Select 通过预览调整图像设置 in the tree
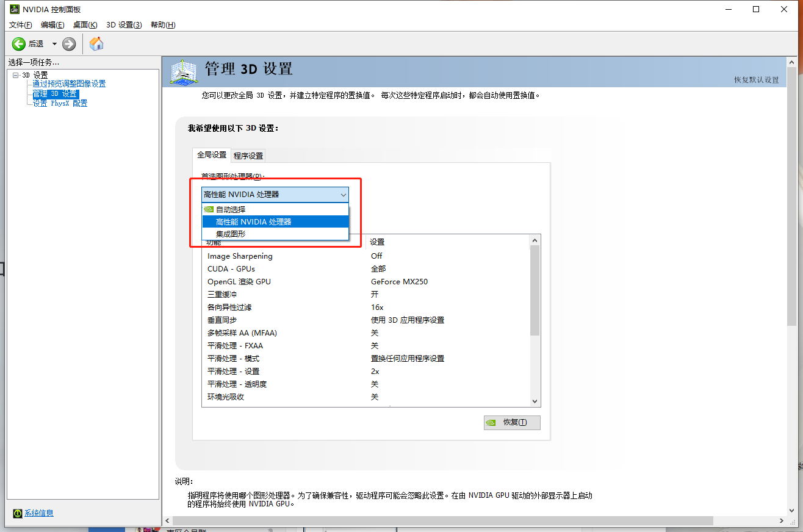 [69, 84]
